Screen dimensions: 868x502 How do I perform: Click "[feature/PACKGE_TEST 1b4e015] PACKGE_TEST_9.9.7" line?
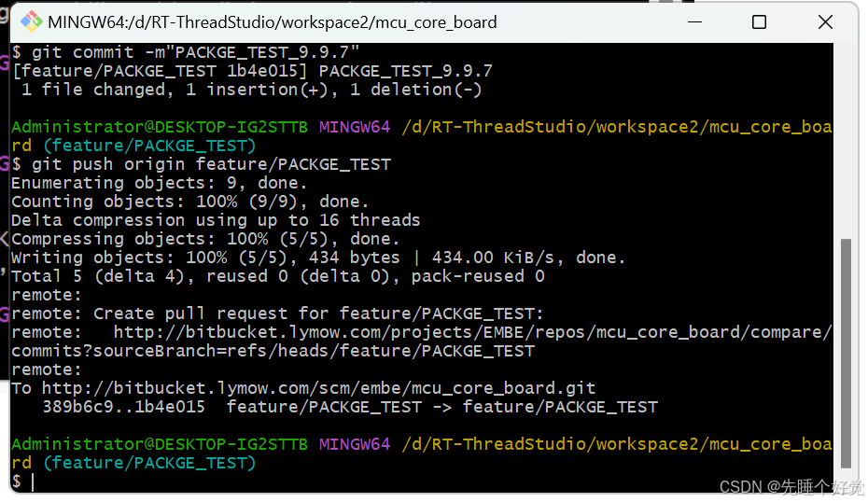pyautogui.click(x=252, y=71)
